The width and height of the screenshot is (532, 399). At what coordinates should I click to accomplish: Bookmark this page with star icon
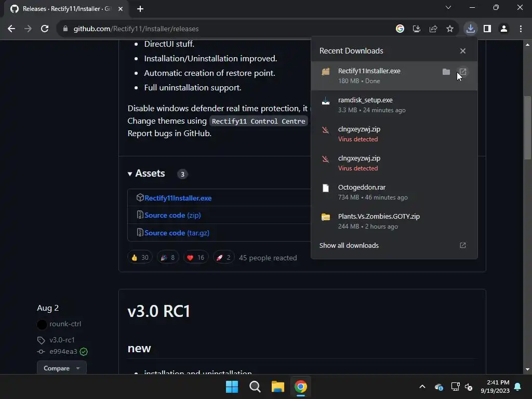pos(450,29)
